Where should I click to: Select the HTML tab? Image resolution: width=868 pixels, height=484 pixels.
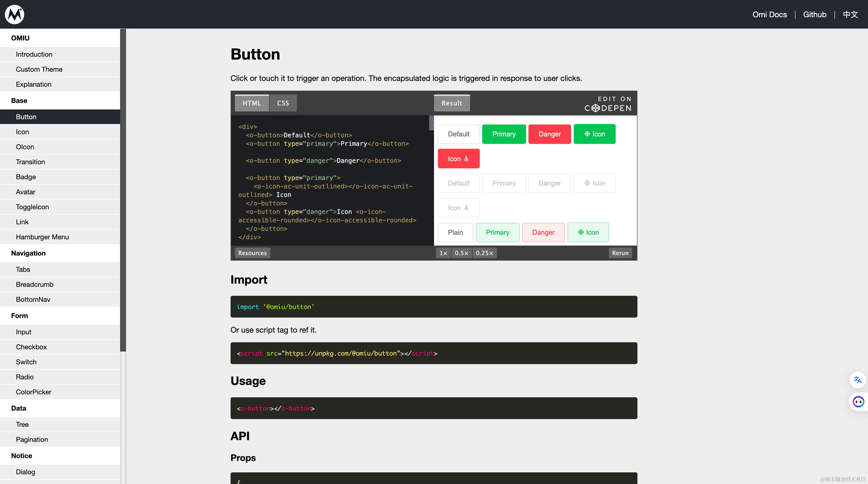tap(252, 103)
